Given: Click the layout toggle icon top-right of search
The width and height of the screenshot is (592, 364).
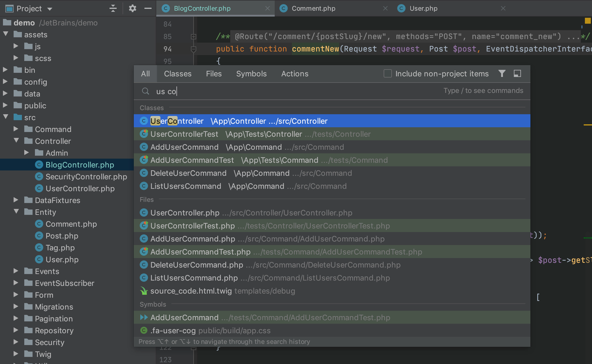Looking at the screenshot, I should 518,73.
